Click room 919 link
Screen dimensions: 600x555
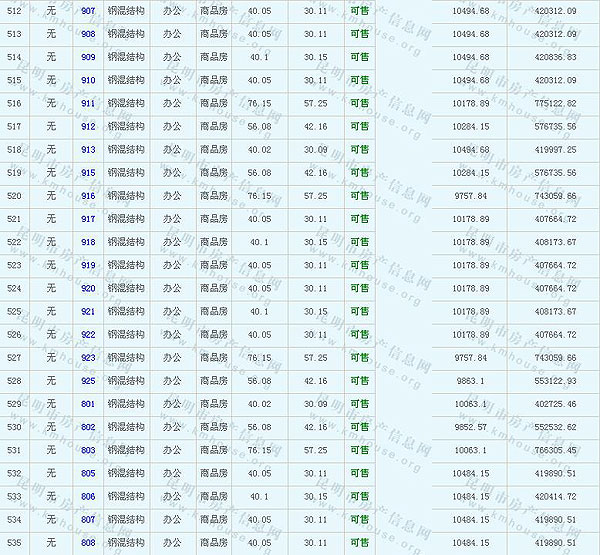point(88,265)
